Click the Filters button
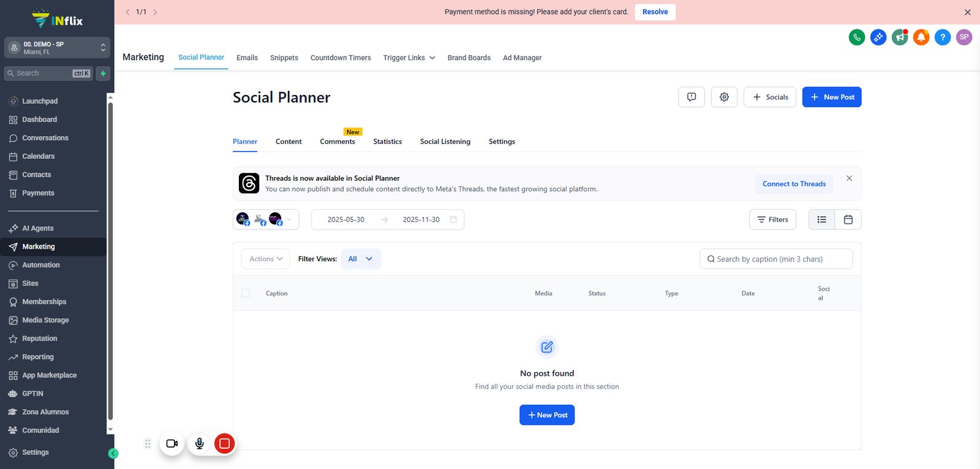This screenshot has height=469, width=980. click(772, 219)
